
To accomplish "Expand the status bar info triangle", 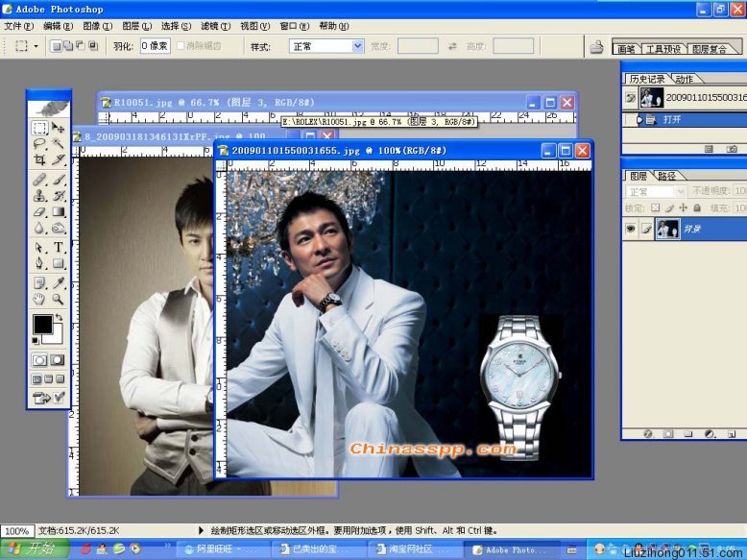I will click(201, 530).
